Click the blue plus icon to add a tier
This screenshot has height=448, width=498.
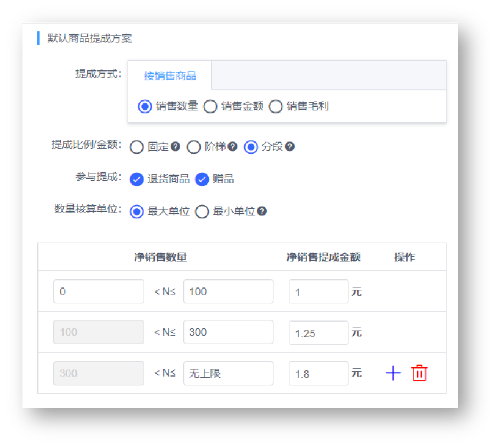pos(393,373)
